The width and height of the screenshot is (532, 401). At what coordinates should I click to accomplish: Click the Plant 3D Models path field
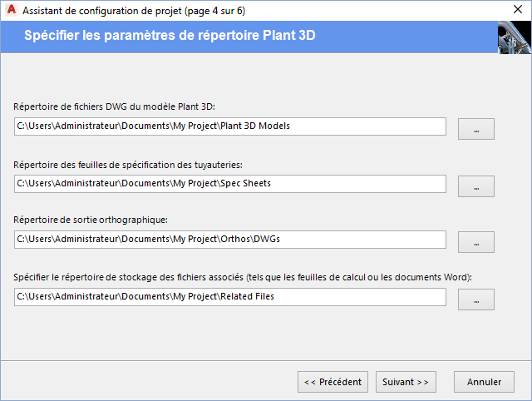[230, 126]
